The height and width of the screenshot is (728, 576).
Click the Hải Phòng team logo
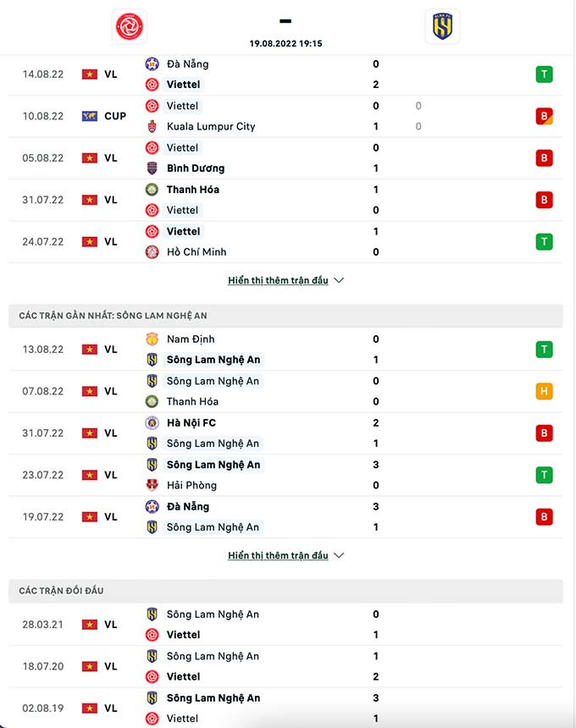click(x=152, y=486)
